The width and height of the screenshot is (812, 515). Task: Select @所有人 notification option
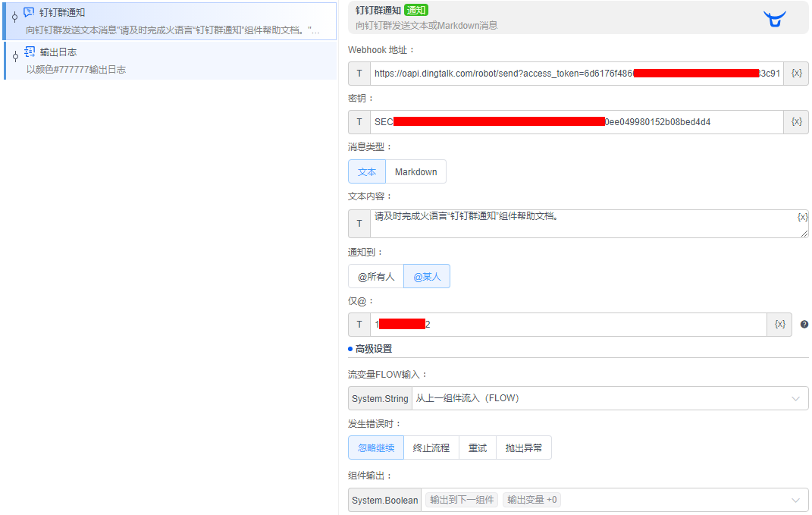375,276
